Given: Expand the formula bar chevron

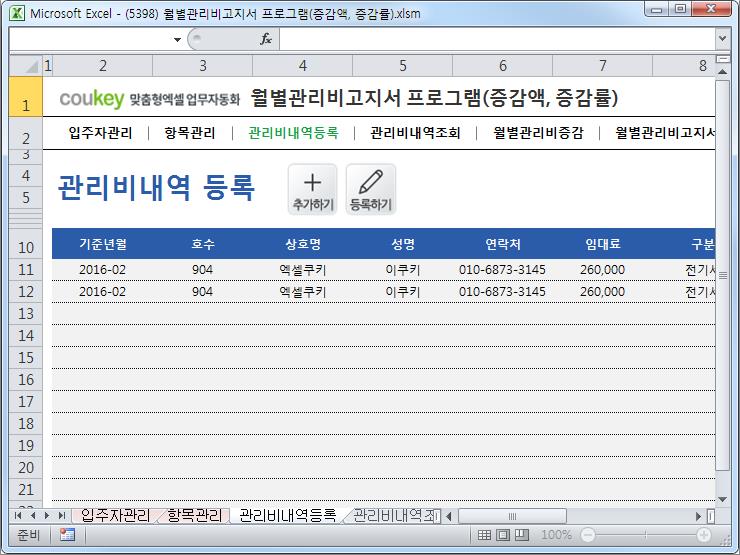Looking at the screenshot, I should pyautogui.click(x=722, y=38).
